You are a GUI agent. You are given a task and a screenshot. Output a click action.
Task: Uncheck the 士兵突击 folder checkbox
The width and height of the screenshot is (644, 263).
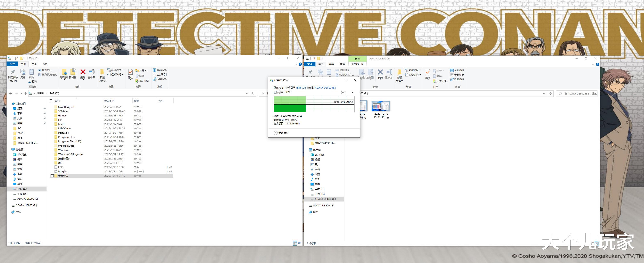(x=52, y=176)
